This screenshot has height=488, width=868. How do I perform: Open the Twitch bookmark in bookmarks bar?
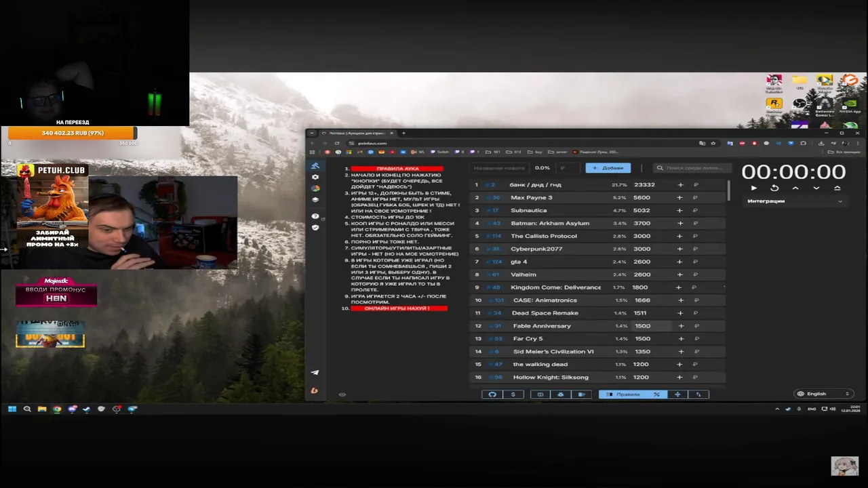439,152
